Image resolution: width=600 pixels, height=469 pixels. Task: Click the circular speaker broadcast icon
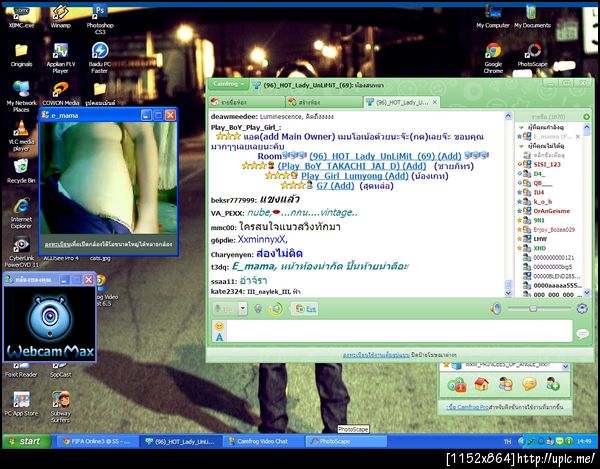[x=276, y=308]
